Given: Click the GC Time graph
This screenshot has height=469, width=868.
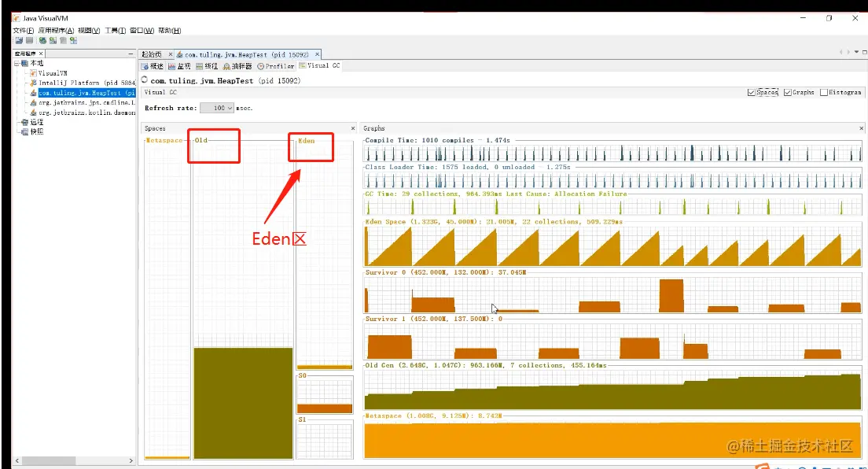Looking at the screenshot, I should coord(612,207).
